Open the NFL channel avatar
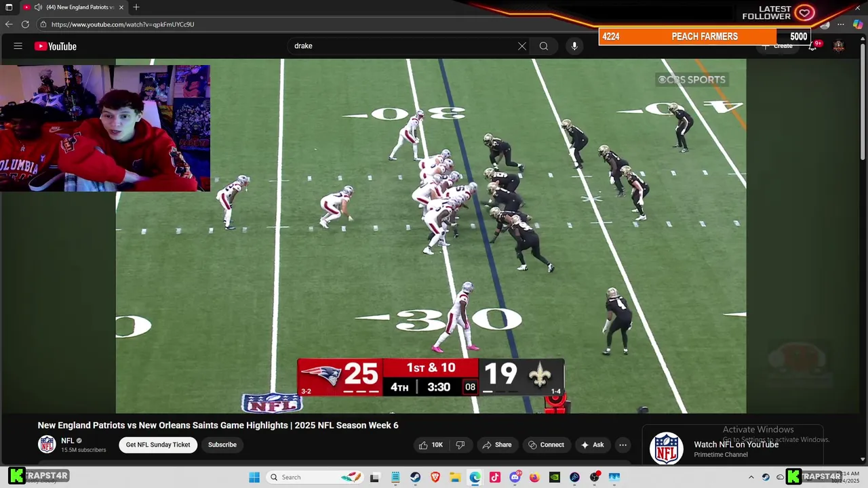The image size is (868, 488). [x=47, y=445]
